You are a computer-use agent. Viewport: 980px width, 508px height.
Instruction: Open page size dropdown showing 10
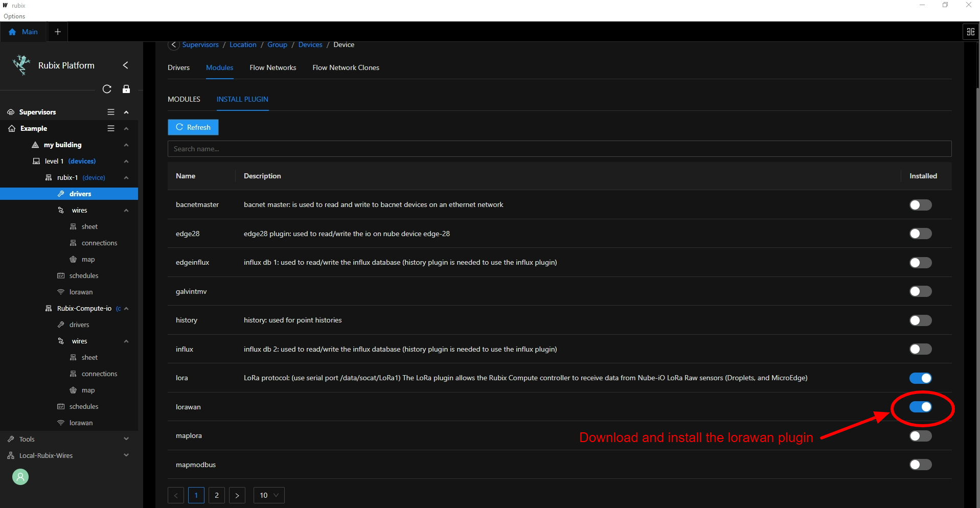[269, 495]
